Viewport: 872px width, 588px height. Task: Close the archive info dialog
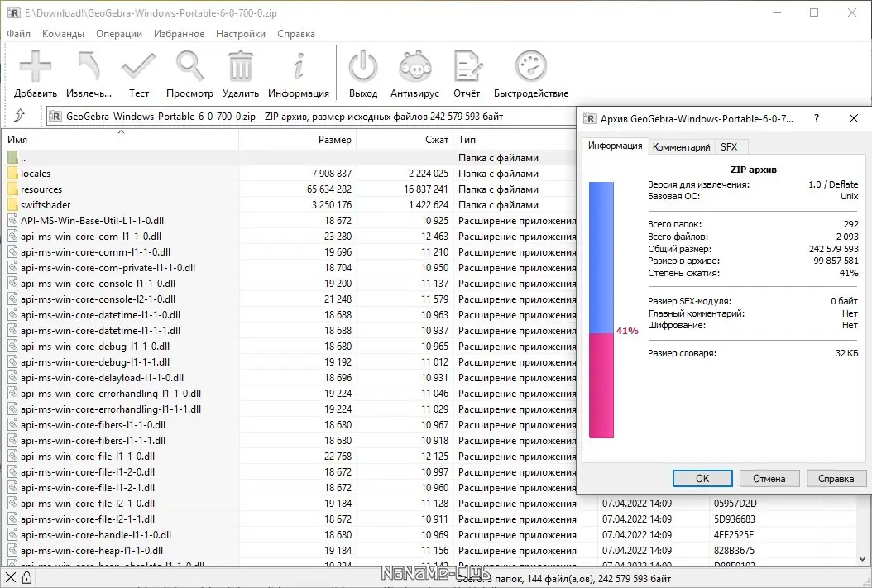[854, 118]
